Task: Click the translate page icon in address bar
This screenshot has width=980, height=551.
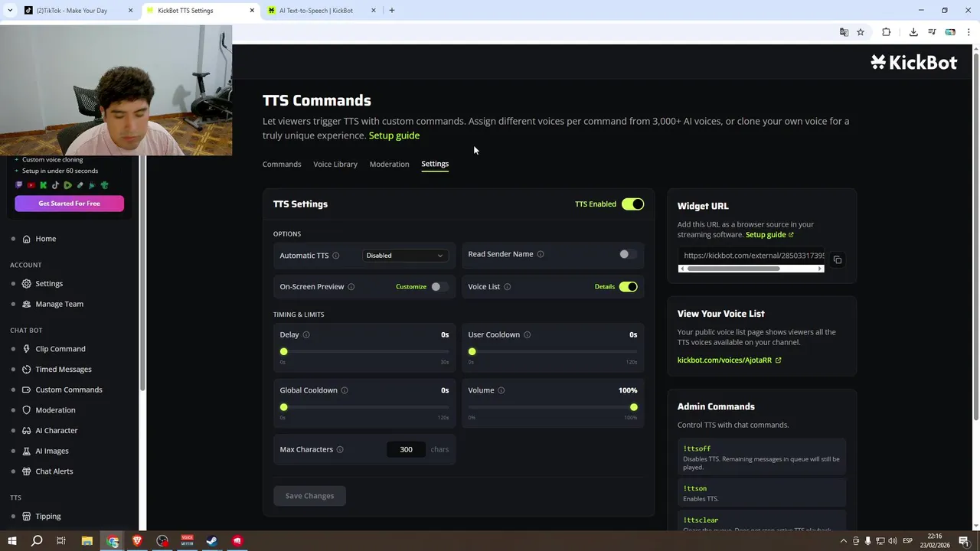Action: (x=844, y=32)
